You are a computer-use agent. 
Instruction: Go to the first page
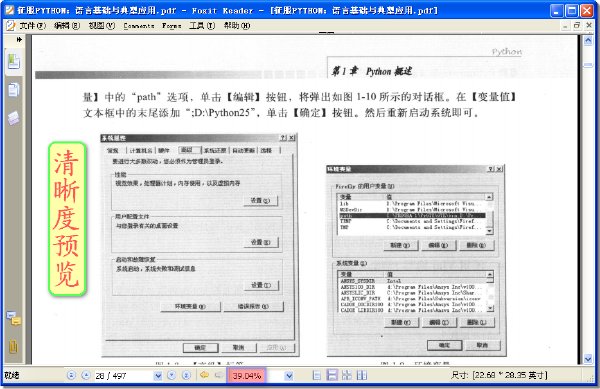tap(71, 375)
